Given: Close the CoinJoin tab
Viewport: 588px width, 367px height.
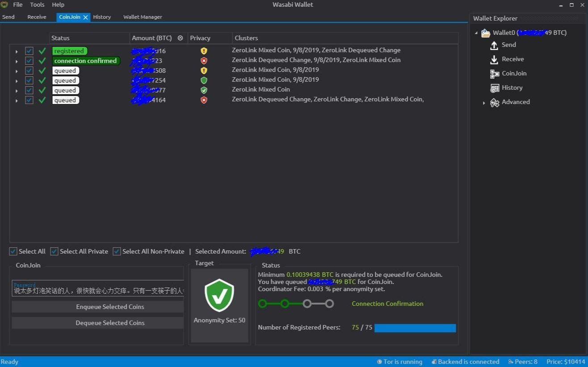Looking at the screenshot, I should (85, 17).
